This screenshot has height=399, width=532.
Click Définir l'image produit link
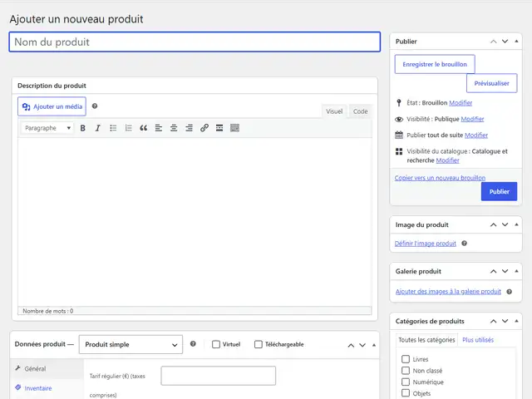(426, 244)
